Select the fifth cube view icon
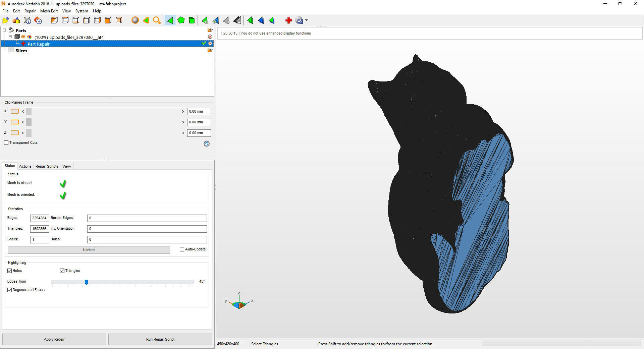Image resolution: width=644 pixels, height=349 pixels. pos(97,20)
